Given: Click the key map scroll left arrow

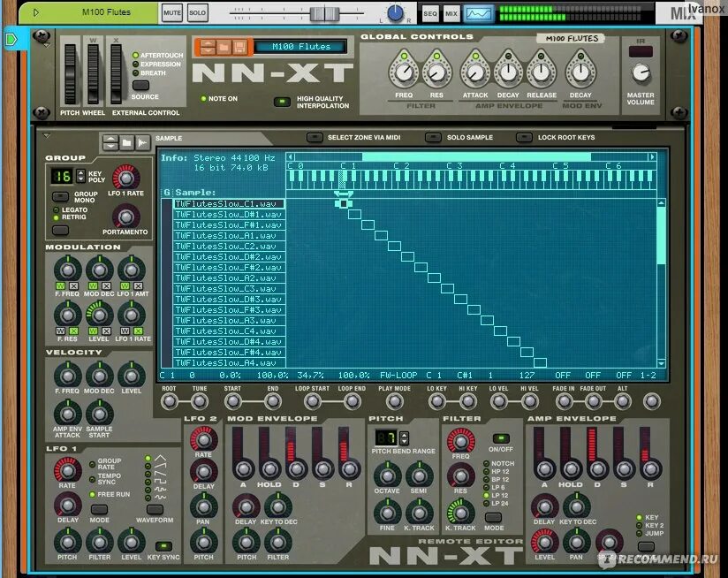Looking at the screenshot, I should pos(291,157).
